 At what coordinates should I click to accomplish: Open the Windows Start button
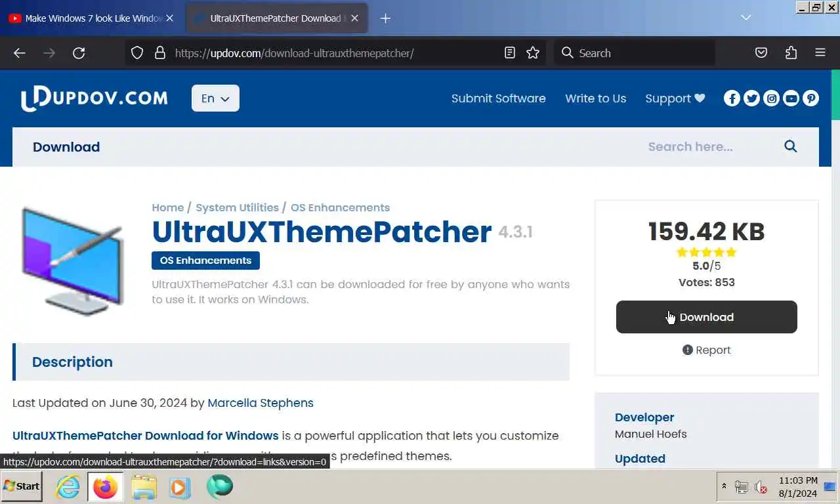click(x=22, y=486)
